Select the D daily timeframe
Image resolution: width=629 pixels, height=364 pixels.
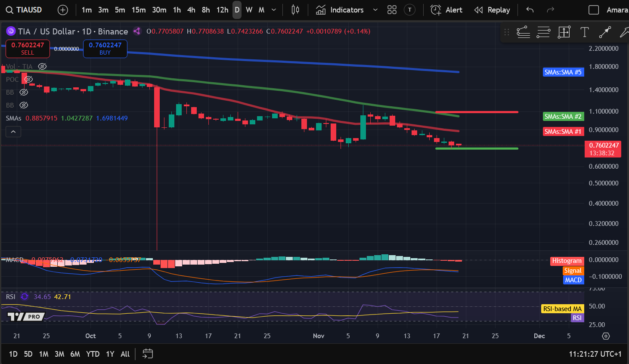point(236,9)
